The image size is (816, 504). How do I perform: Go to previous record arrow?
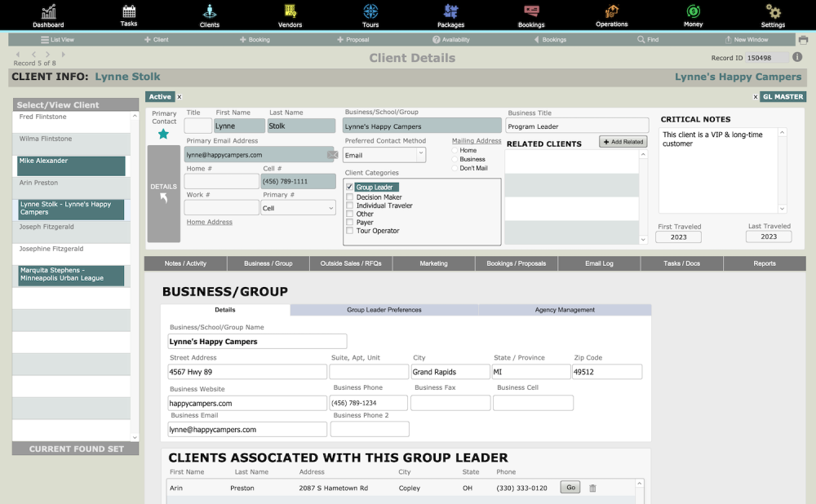(x=33, y=54)
